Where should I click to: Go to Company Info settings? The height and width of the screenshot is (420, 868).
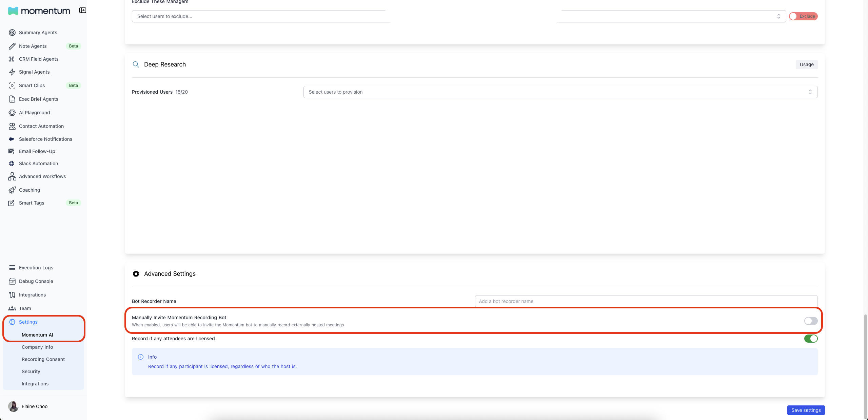pyautogui.click(x=37, y=347)
